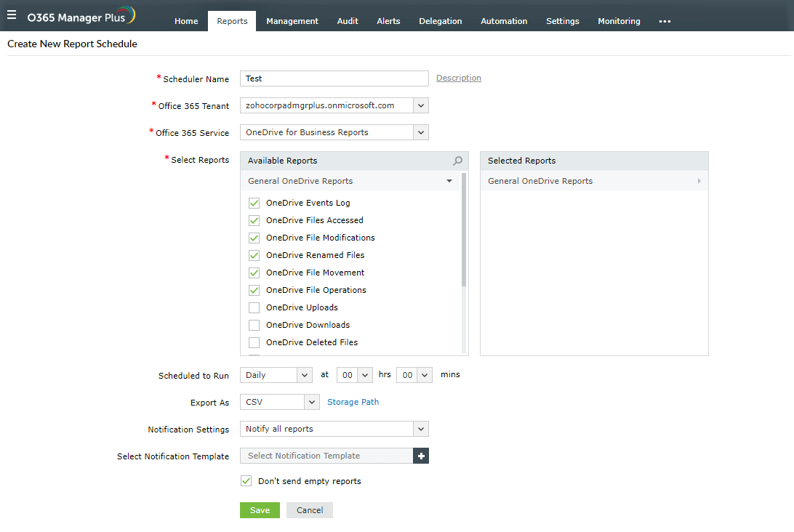Open the Automation tab

point(504,21)
